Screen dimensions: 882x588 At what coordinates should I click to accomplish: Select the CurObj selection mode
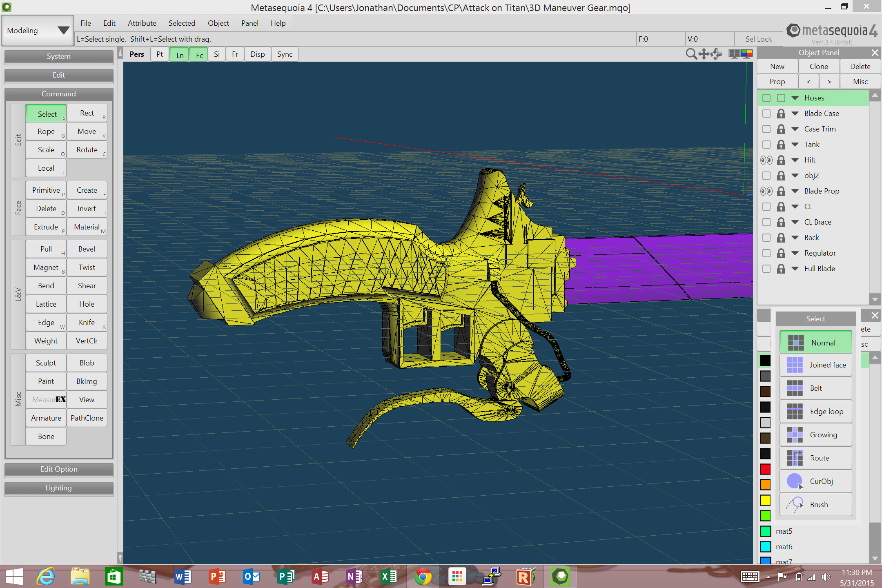tap(815, 481)
